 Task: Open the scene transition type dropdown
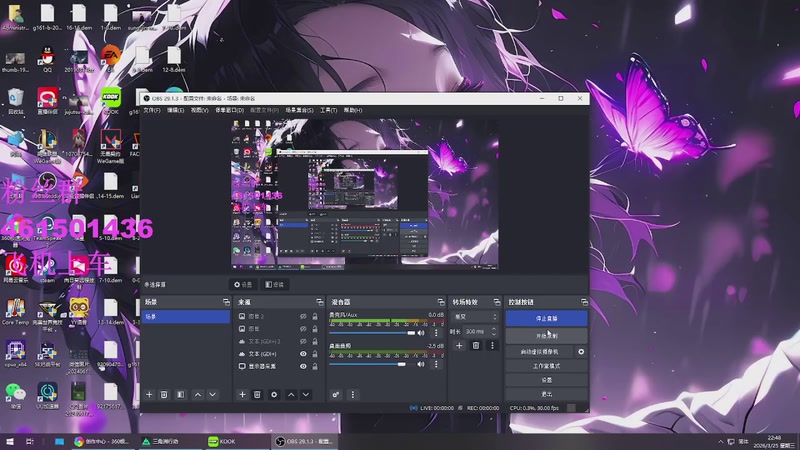pos(474,317)
